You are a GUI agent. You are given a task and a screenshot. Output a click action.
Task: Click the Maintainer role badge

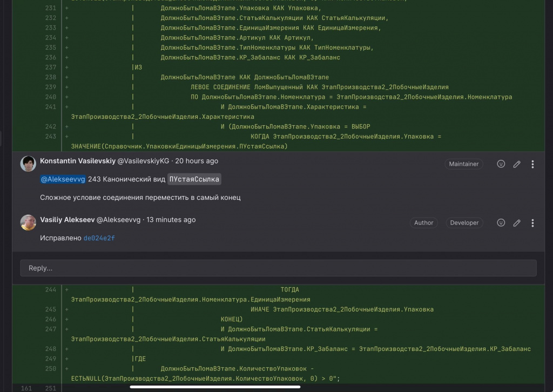[464, 164]
